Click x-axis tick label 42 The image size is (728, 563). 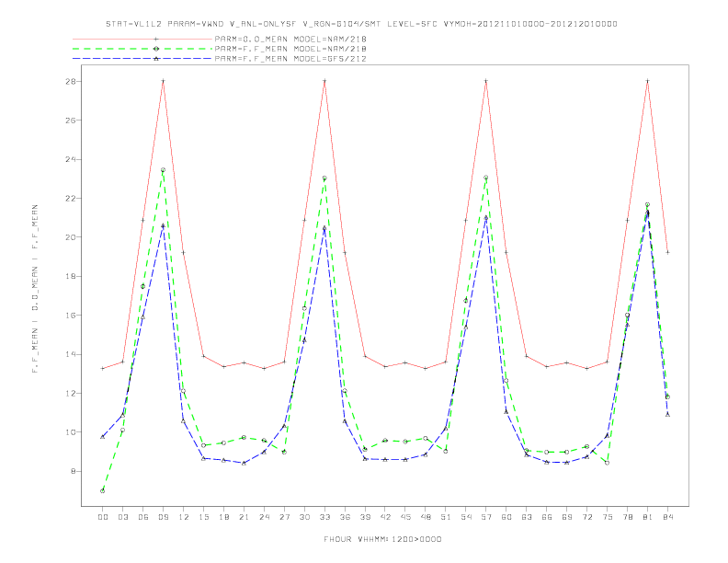385,517
